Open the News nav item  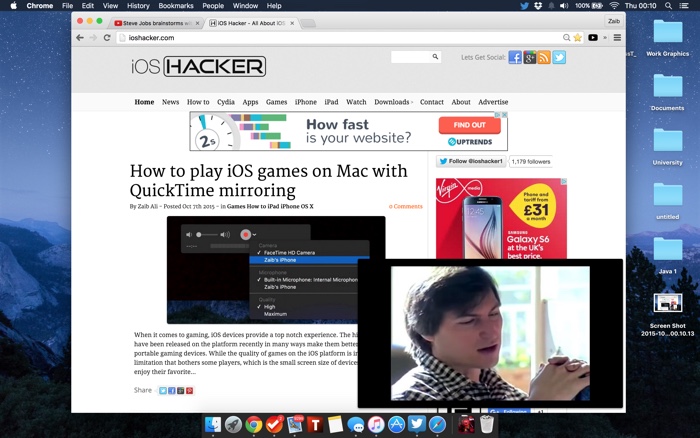(171, 102)
